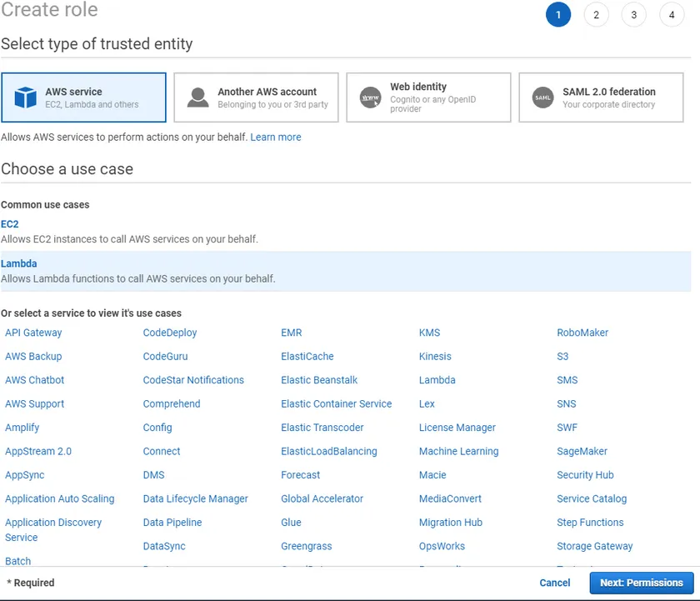700x601 pixels.
Task: Select Lex service
Action: pos(427,403)
